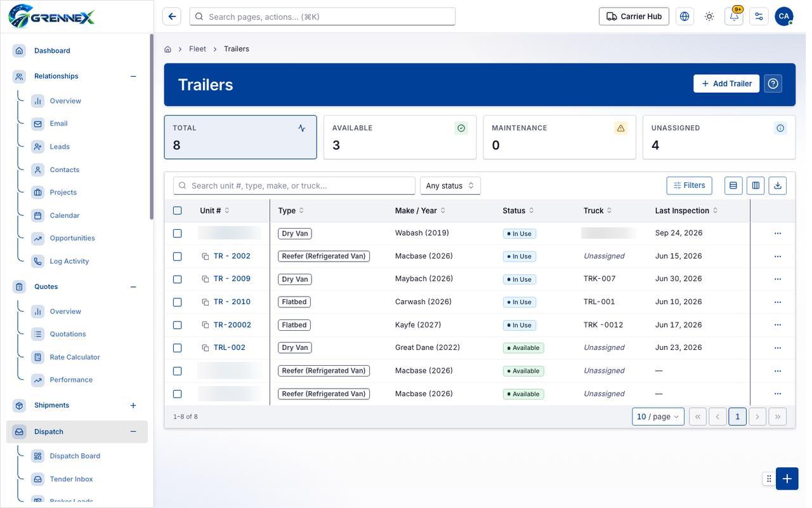Copy unit number TRL-002

point(206,348)
